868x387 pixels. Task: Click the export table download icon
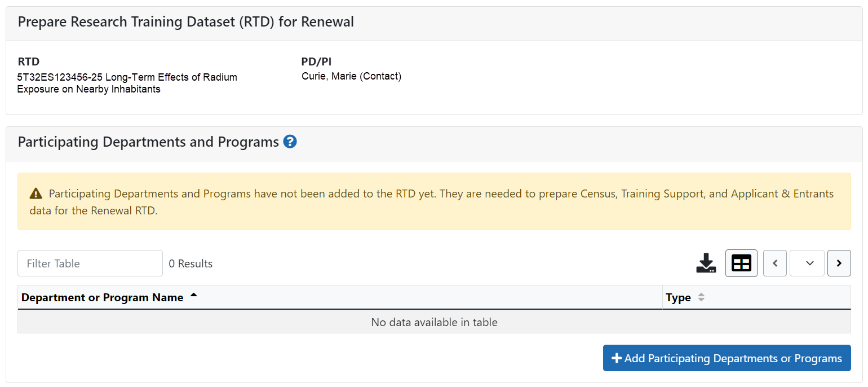coord(706,263)
